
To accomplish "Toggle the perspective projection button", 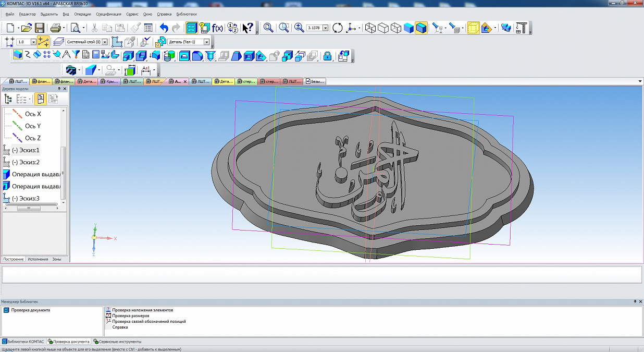I will pos(473,28).
